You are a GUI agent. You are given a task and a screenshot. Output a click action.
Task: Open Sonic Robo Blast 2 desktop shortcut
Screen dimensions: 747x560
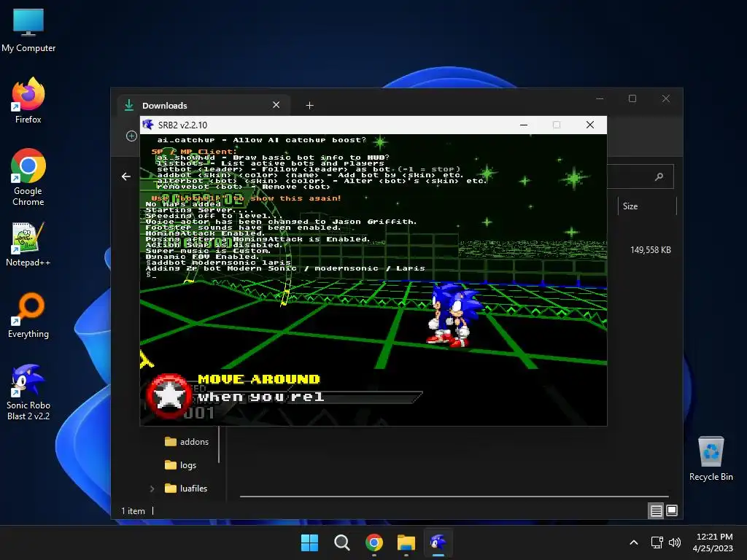[28, 392]
